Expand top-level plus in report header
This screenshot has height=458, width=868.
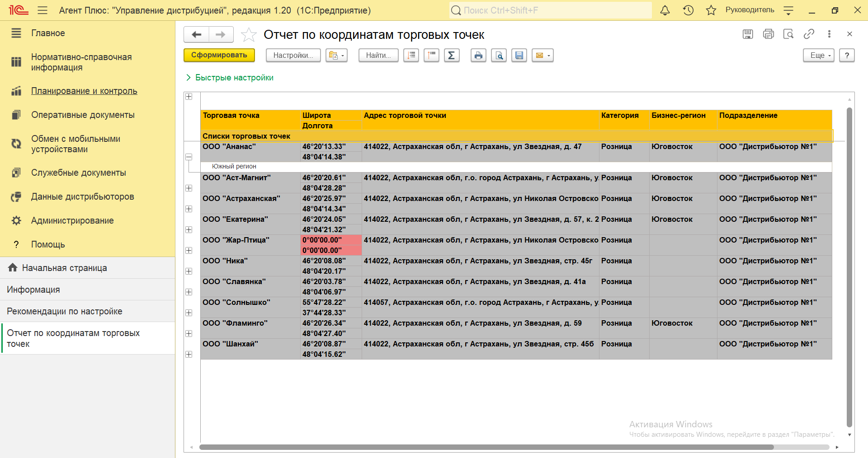click(189, 97)
